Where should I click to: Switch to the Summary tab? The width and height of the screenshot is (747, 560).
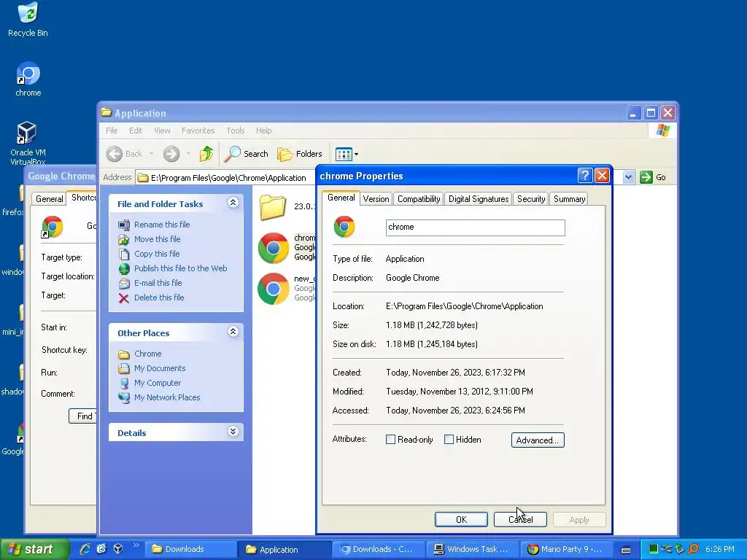(569, 199)
